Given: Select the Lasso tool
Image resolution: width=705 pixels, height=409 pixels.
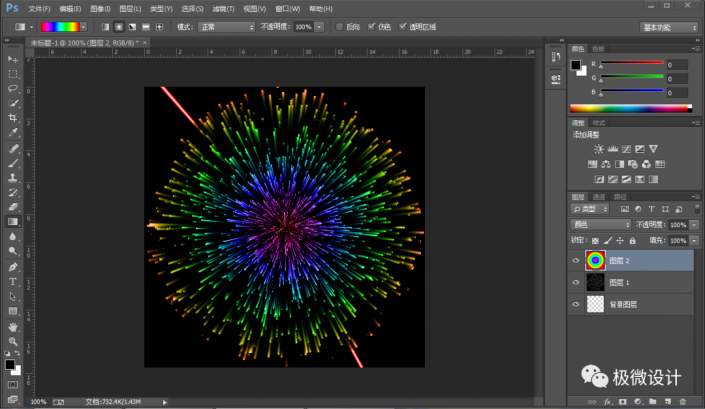Looking at the screenshot, I should (13, 89).
